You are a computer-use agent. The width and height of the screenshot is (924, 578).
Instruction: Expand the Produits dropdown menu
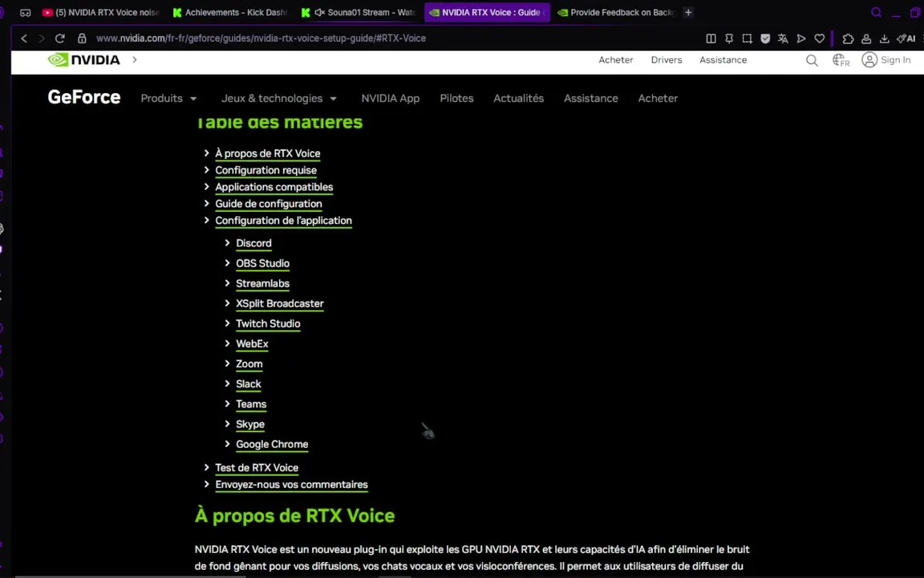pyautogui.click(x=168, y=99)
